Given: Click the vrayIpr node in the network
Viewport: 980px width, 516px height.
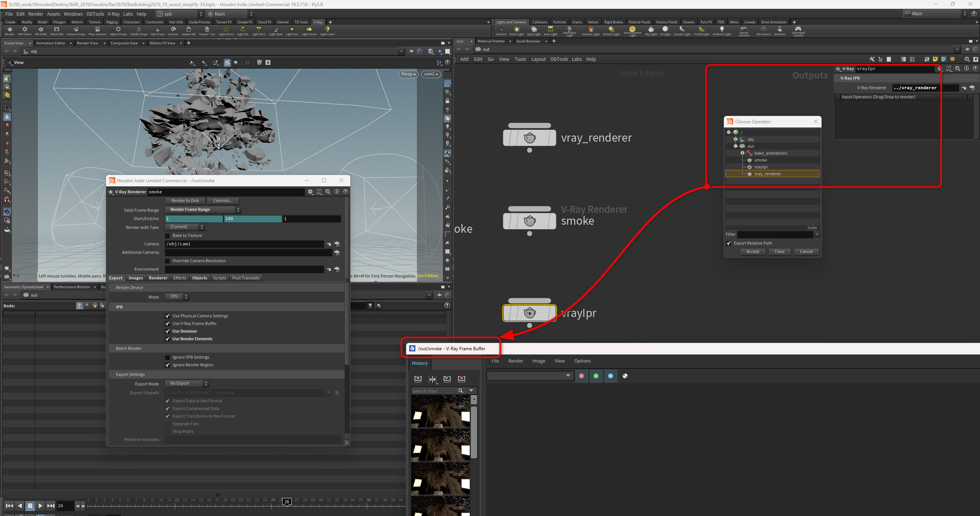Looking at the screenshot, I should coord(529,313).
